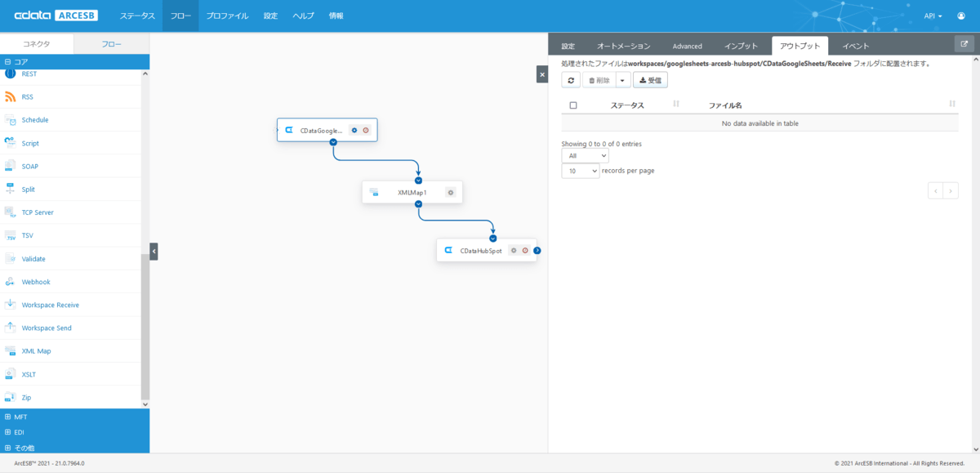980x473 pixels.
Task: Open the ステータス menu
Action: pyautogui.click(x=137, y=16)
